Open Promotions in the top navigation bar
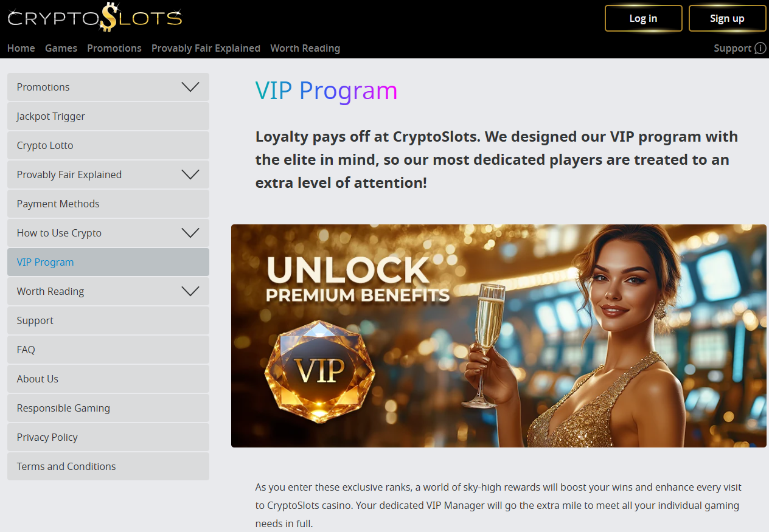Screen dimensions: 769x532 click(x=114, y=49)
